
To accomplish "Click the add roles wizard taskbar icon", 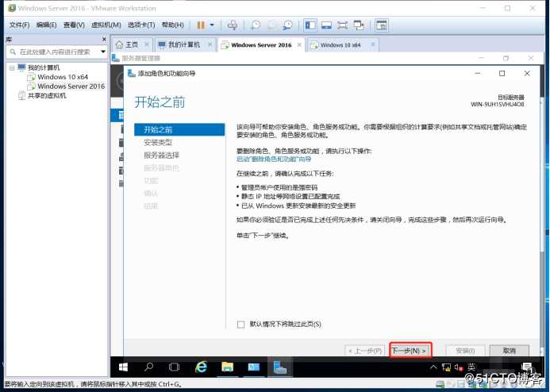I will point(280,367).
